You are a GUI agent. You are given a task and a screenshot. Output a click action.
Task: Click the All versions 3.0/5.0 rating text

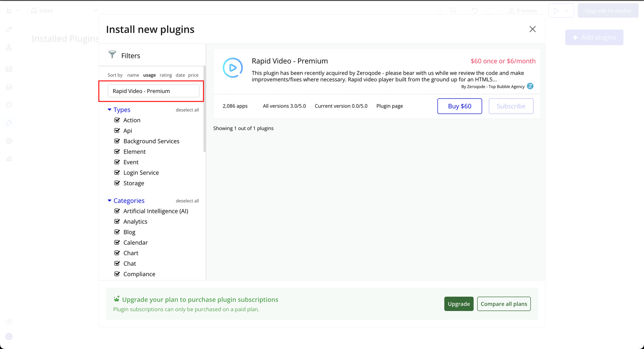[x=284, y=106]
